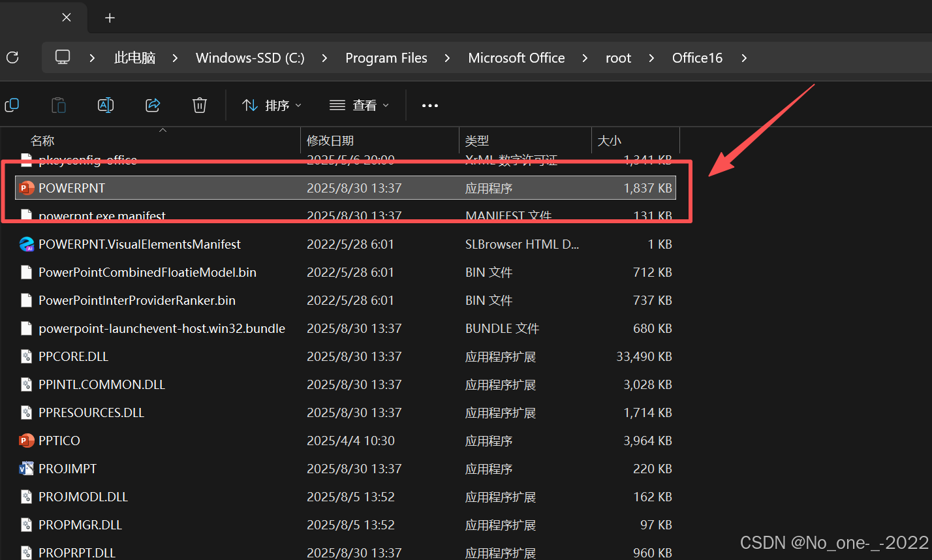Viewport: 932px width, 560px height.
Task: Expand chevron after 此电脑 in breadcrumb
Action: click(175, 58)
